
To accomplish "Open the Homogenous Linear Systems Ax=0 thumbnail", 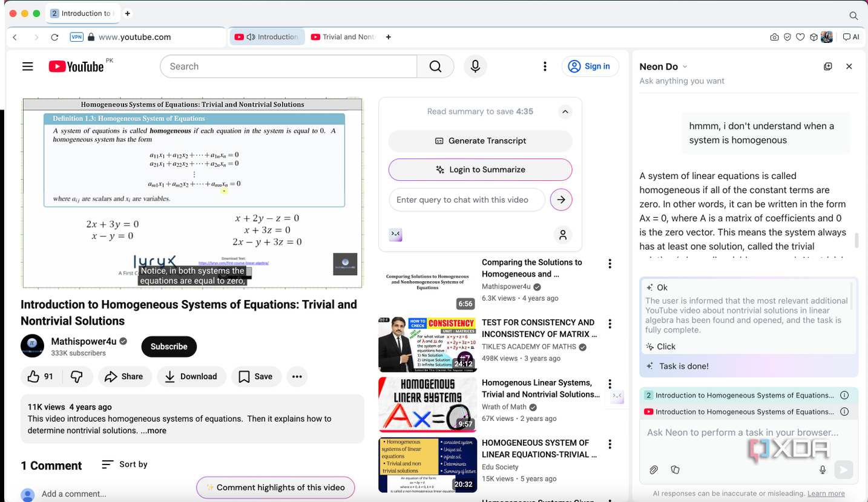I will point(427,404).
